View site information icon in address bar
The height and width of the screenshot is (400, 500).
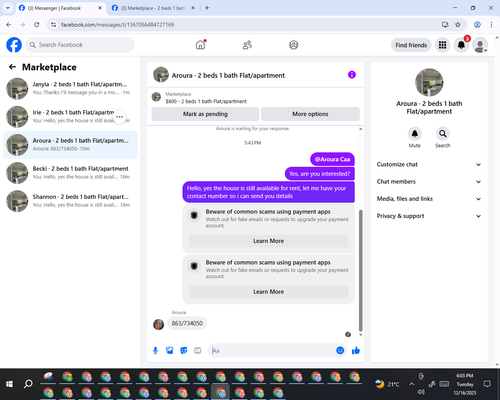point(53,25)
